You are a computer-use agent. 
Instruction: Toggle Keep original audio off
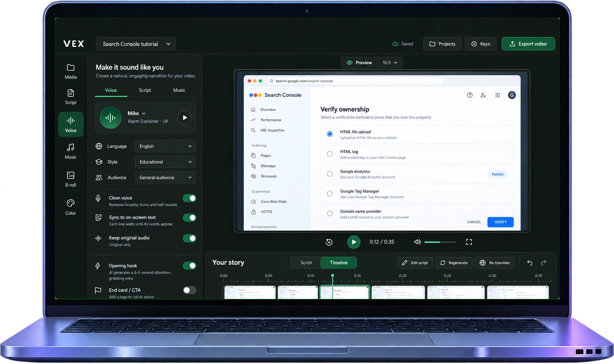[189, 238]
